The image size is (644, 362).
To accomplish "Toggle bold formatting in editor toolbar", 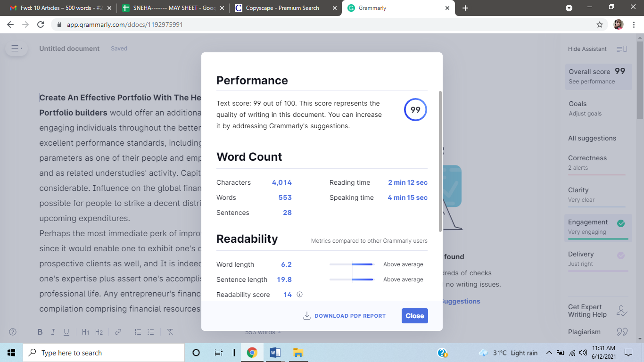I will [40, 332].
